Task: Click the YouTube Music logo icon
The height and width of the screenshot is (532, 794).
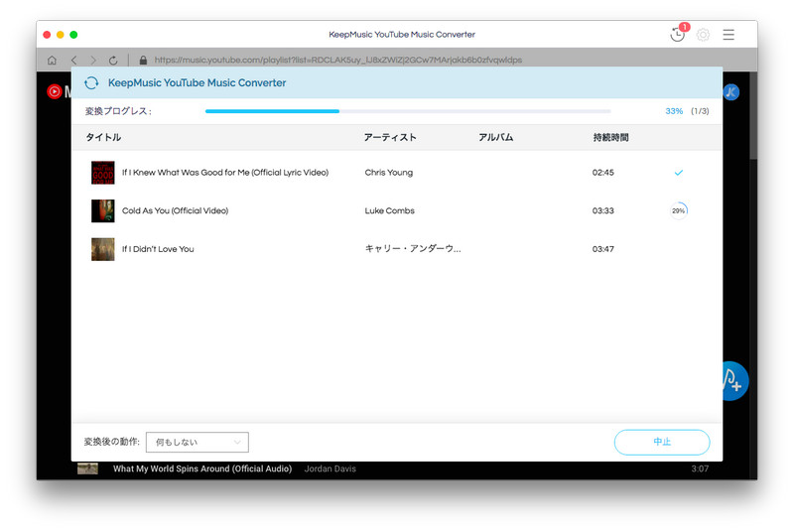Action: tap(55, 91)
